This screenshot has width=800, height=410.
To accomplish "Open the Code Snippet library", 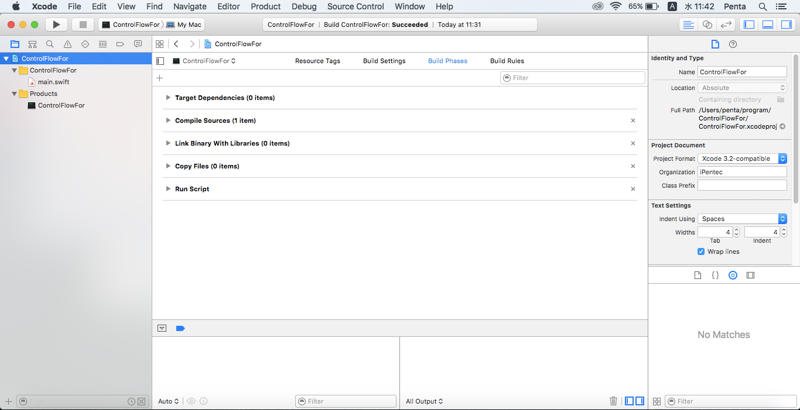I will [x=715, y=275].
